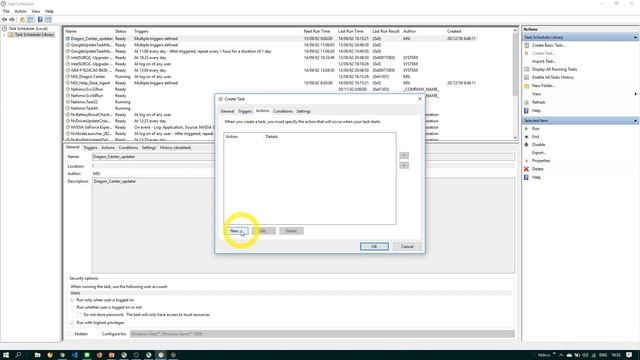Click Import Task... in Actions pane
The image size is (640, 360).
pyautogui.click(x=544, y=61)
